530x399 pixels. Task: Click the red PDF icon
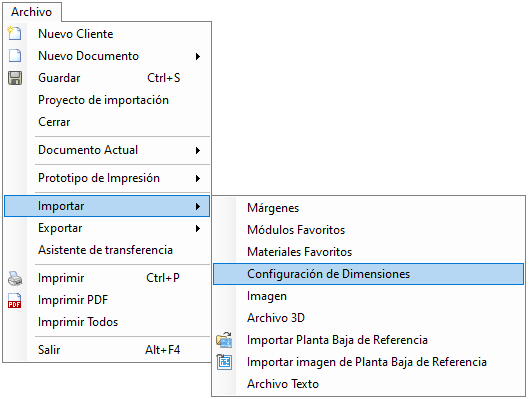coord(15,300)
